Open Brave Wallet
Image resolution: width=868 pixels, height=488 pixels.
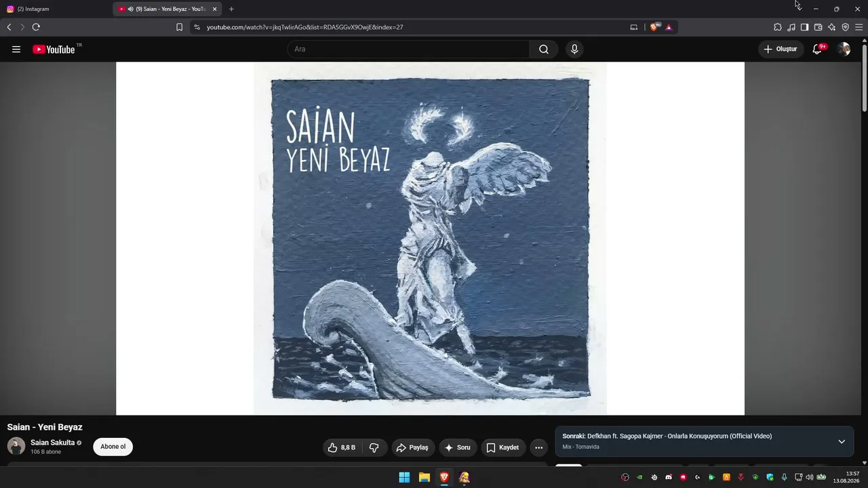(x=818, y=27)
